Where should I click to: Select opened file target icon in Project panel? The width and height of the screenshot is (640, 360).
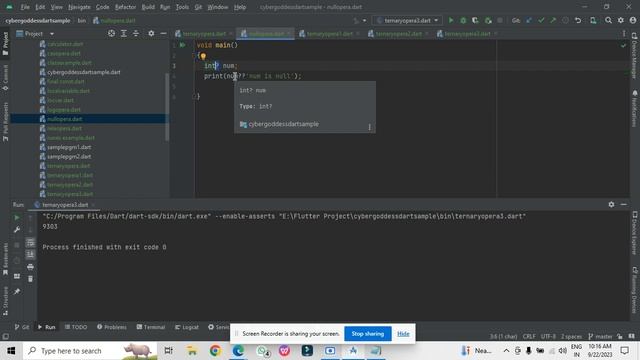point(111,33)
